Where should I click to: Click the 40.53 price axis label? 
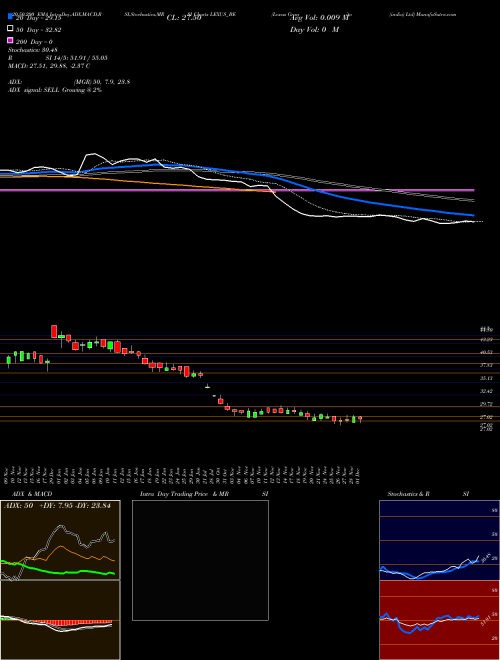pos(487,352)
